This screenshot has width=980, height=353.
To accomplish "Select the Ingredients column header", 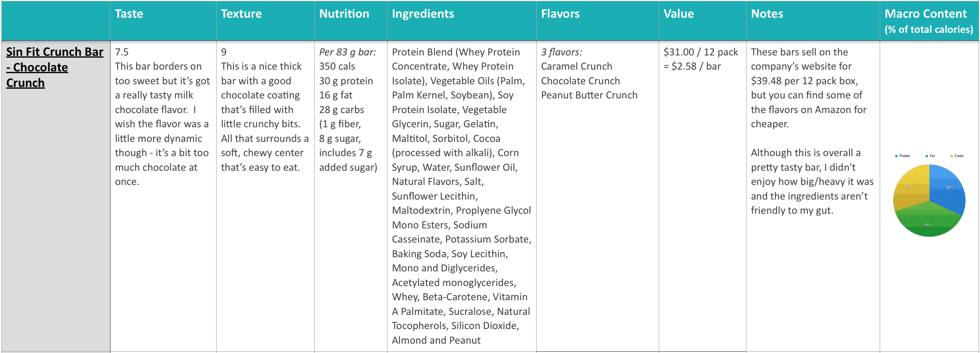I will [423, 14].
